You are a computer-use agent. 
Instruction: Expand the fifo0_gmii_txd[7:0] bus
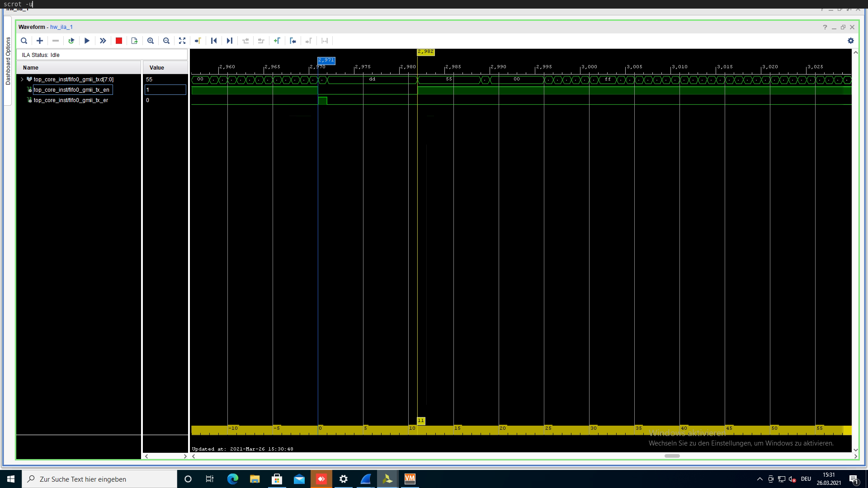22,79
